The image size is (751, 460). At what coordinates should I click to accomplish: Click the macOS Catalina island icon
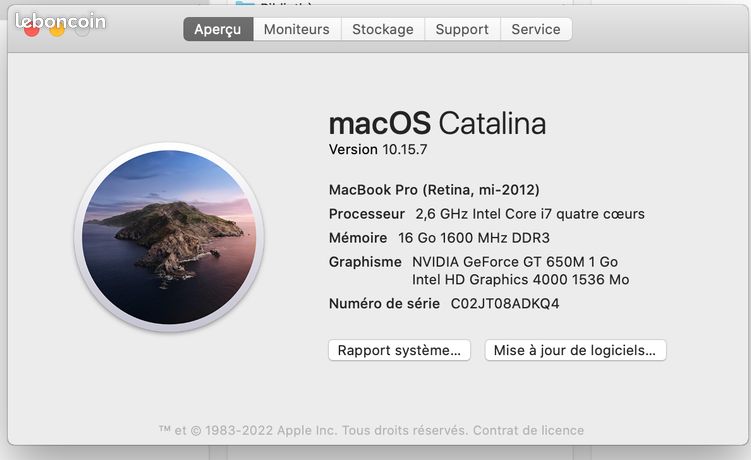(169, 237)
